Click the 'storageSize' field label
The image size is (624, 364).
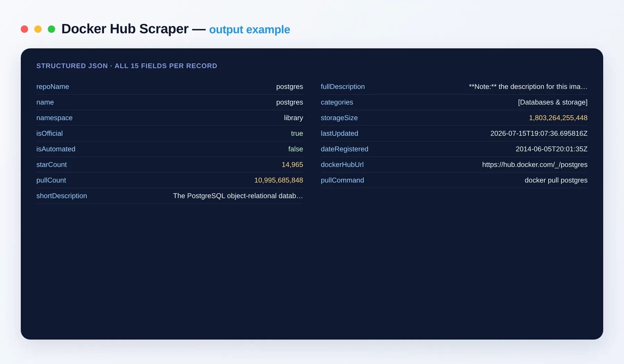339,118
